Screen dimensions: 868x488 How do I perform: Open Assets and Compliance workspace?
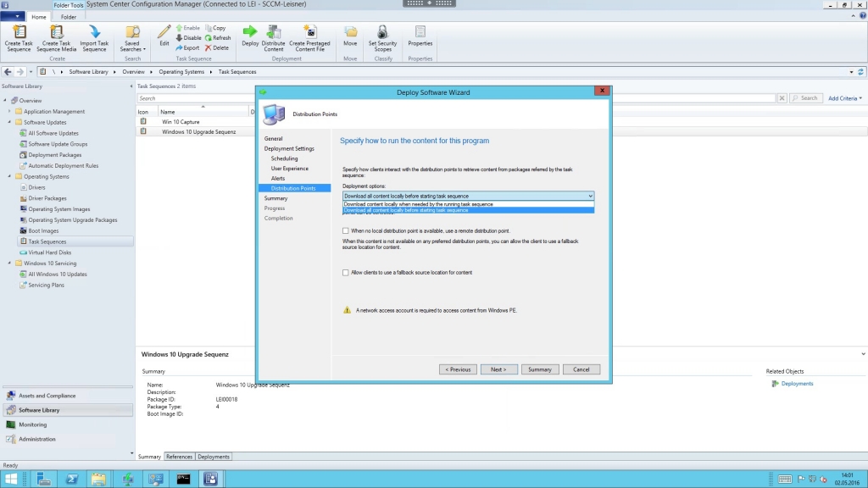click(x=68, y=396)
